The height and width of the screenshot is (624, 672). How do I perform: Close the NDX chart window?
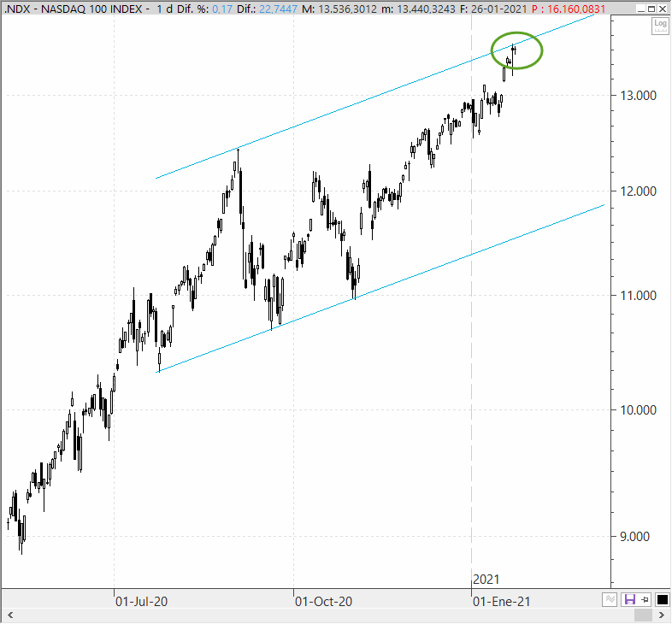(663, 9)
